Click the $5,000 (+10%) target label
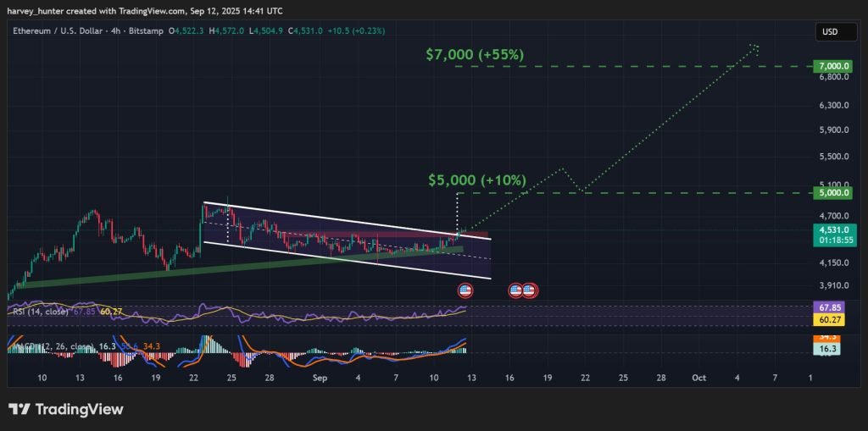This screenshot has width=868, height=431. point(476,180)
